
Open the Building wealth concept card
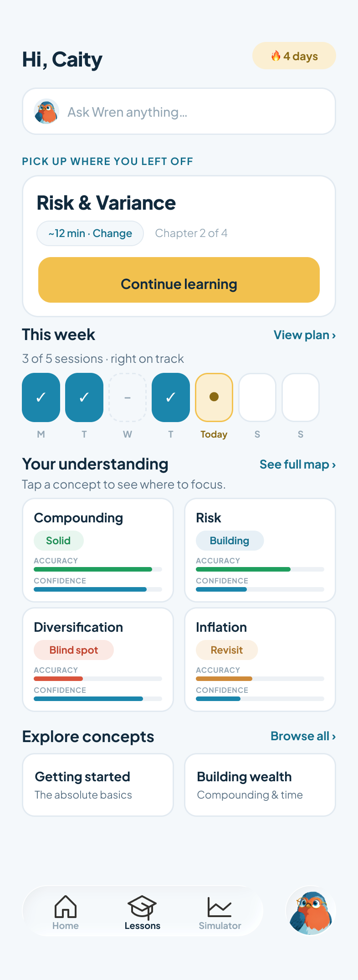[260, 785]
